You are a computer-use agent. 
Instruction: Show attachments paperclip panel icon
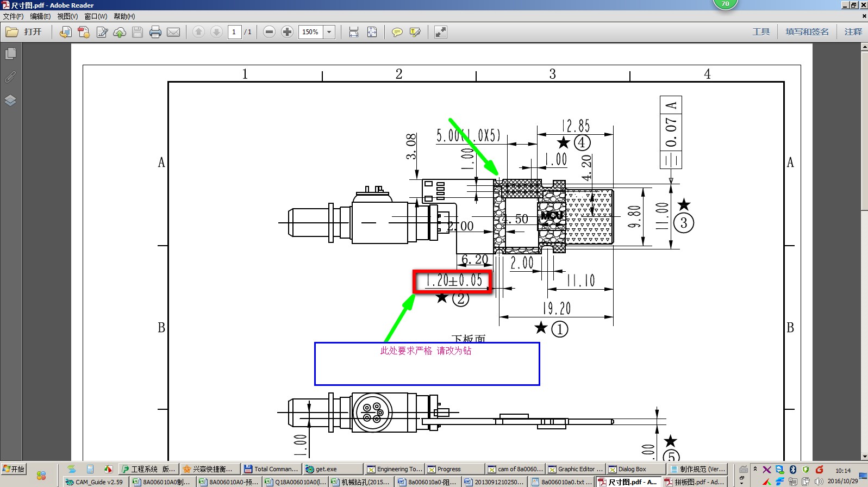[x=10, y=77]
